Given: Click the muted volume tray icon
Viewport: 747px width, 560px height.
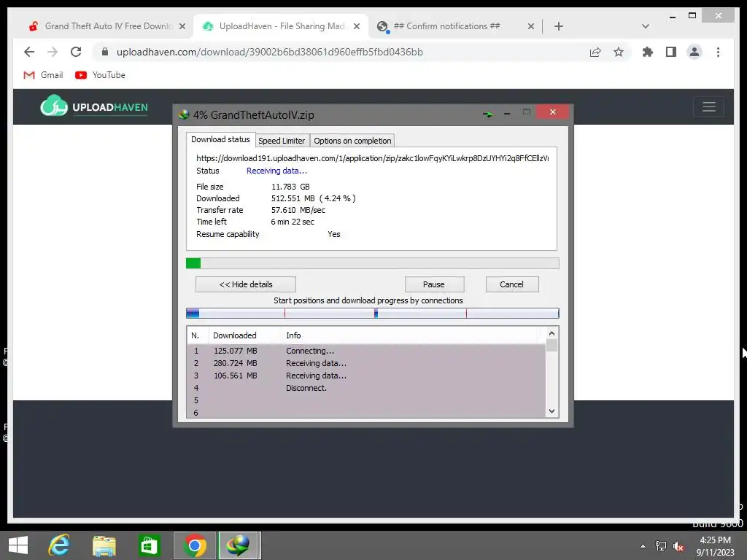Looking at the screenshot, I should 678,546.
